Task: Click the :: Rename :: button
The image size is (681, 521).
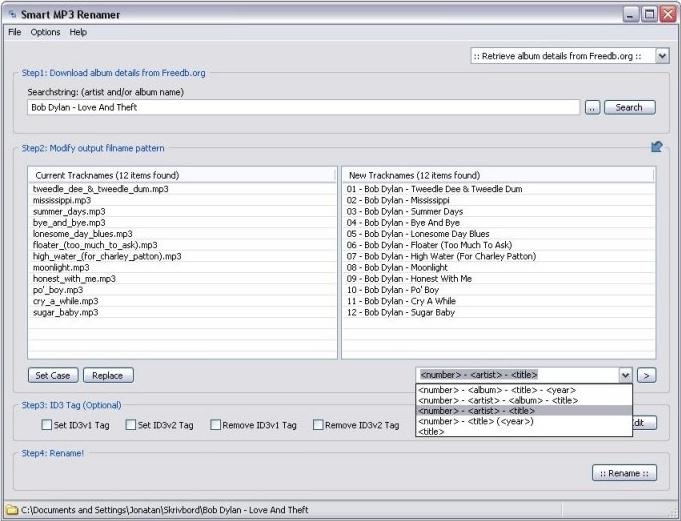Action: pyautogui.click(x=624, y=473)
